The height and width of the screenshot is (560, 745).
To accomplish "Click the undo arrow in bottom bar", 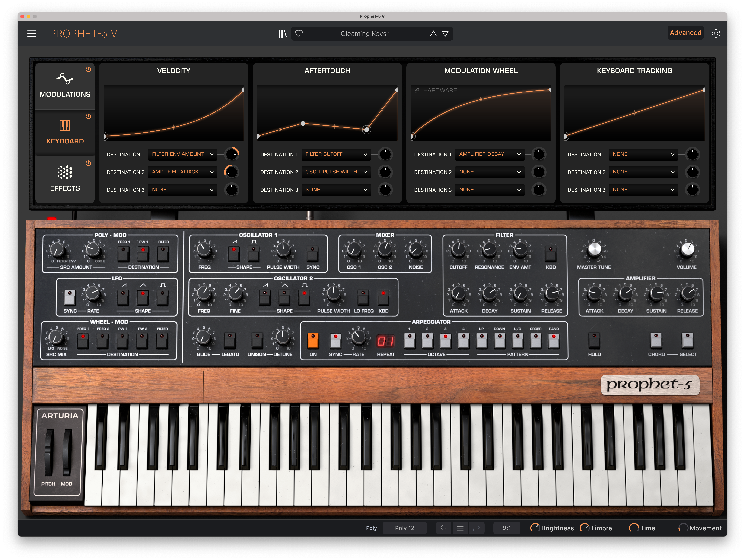I will (x=443, y=528).
